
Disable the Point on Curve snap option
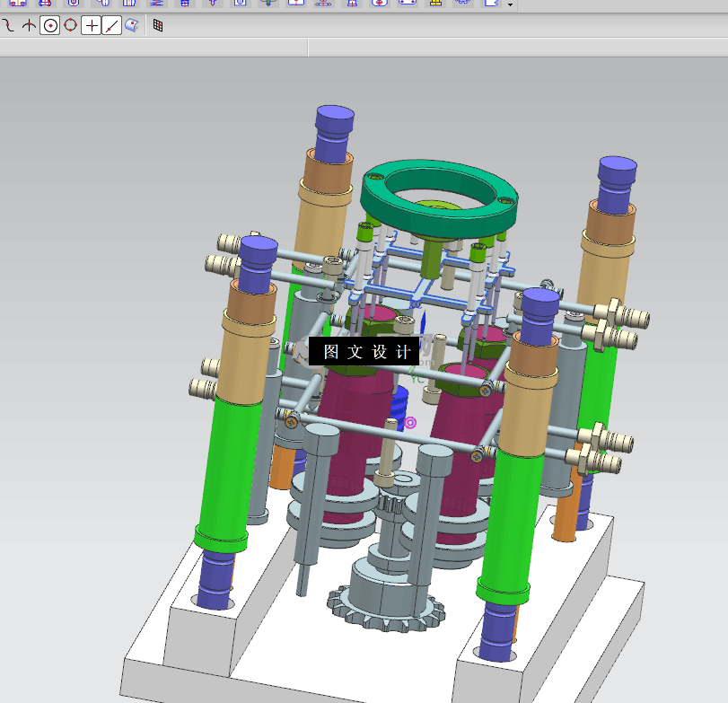(x=112, y=25)
